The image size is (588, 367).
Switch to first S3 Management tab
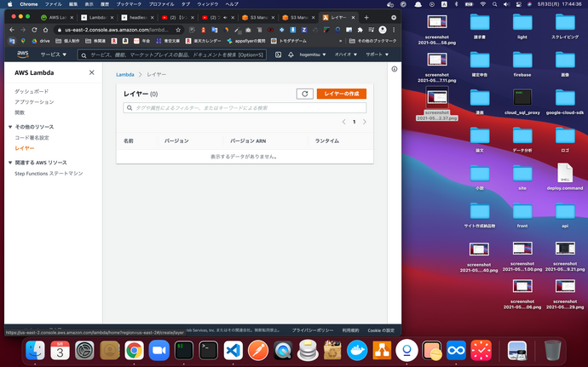[x=257, y=18]
